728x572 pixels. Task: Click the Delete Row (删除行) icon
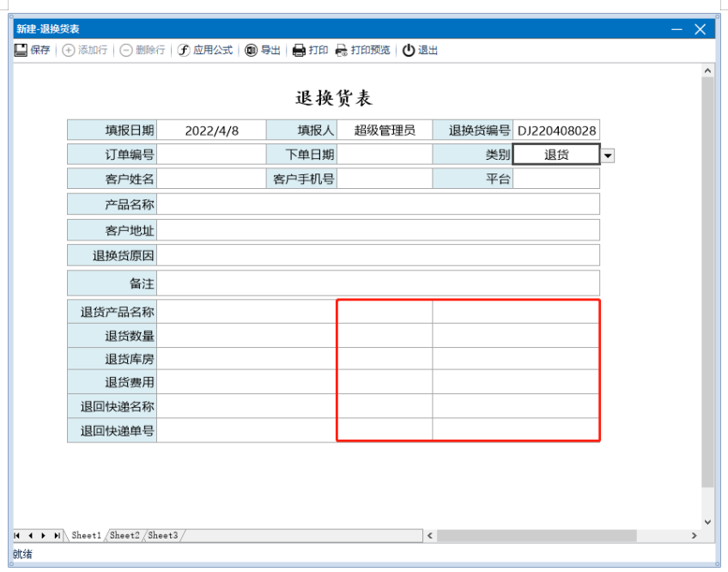point(126,51)
